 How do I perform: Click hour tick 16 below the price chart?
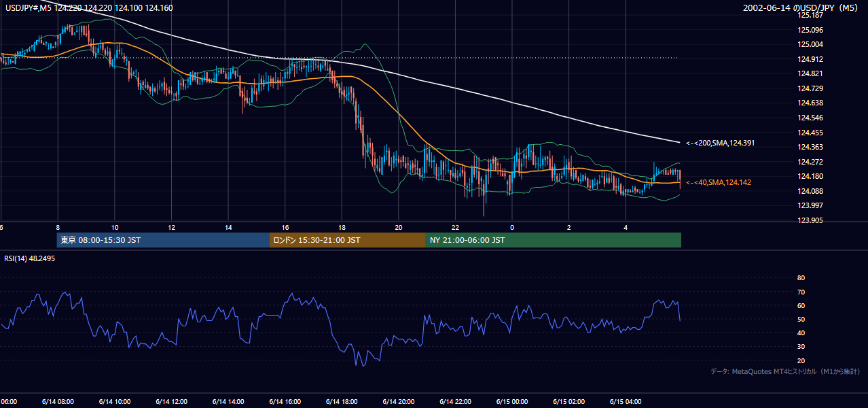285,227
